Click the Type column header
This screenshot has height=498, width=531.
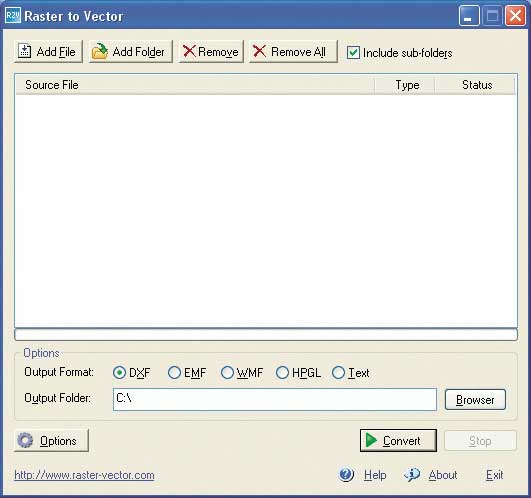pyautogui.click(x=404, y=85)
